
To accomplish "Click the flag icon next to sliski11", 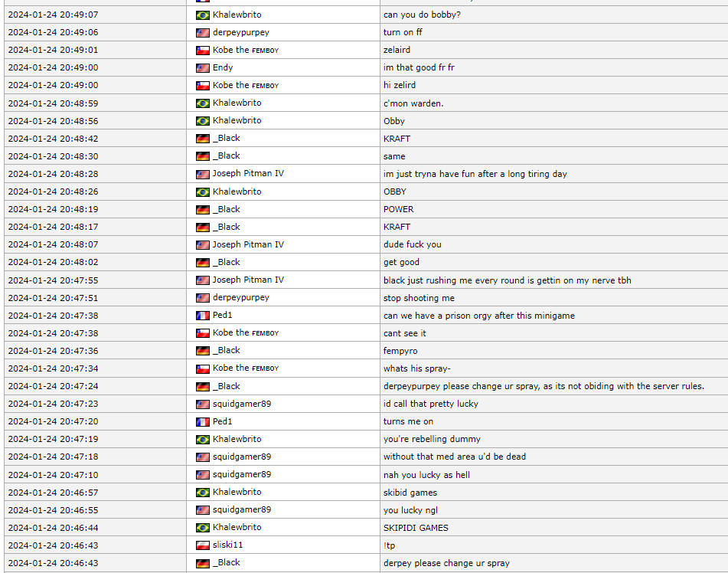I will coord(203,545).
